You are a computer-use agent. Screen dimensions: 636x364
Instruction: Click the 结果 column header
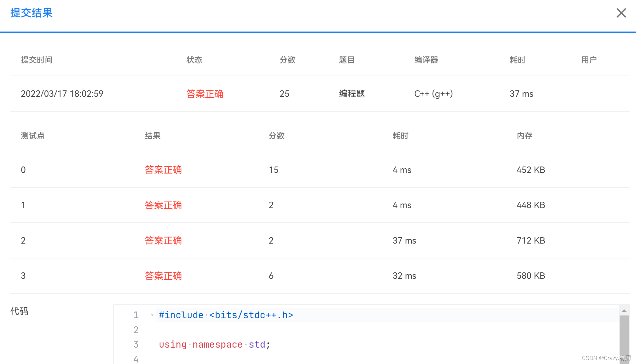tap(153, 136)
